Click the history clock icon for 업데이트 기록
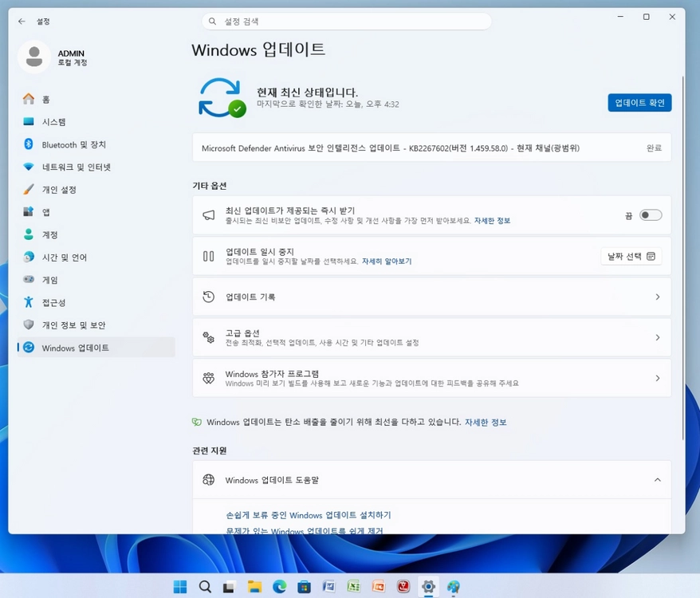Screen dimensions: 700x598 (x=208, y=297)
